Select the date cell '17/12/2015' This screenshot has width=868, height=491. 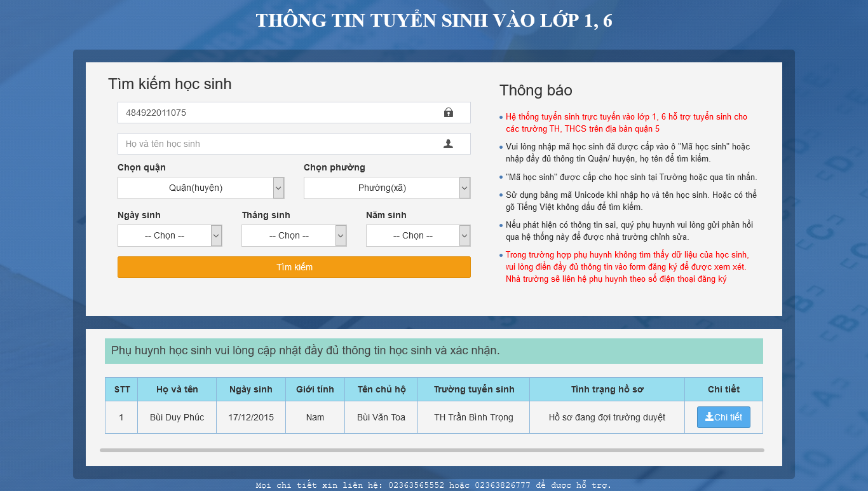click(251, 417)
